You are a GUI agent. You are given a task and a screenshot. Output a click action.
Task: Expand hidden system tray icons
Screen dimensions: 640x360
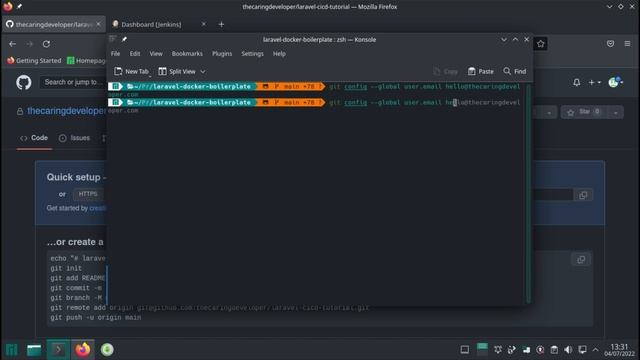[x=596, y=350]
